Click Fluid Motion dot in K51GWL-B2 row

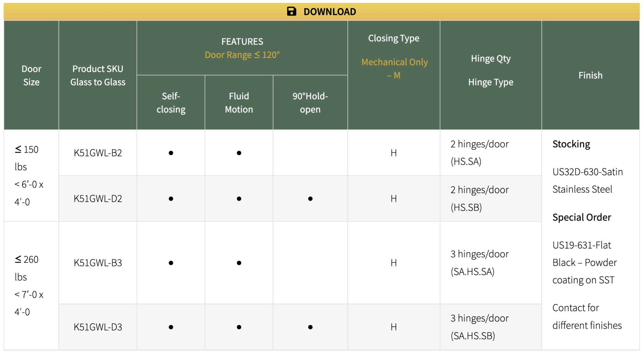[x=239, y=153]
